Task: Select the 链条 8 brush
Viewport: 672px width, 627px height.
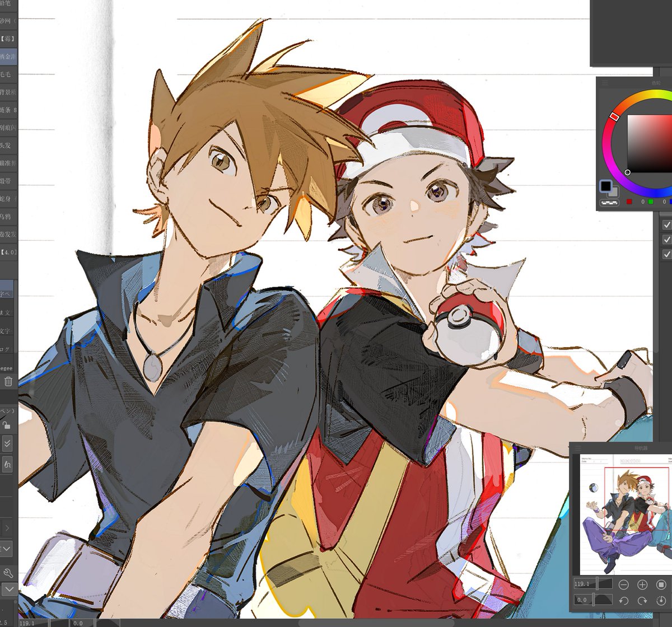Action: pos(8,110)
